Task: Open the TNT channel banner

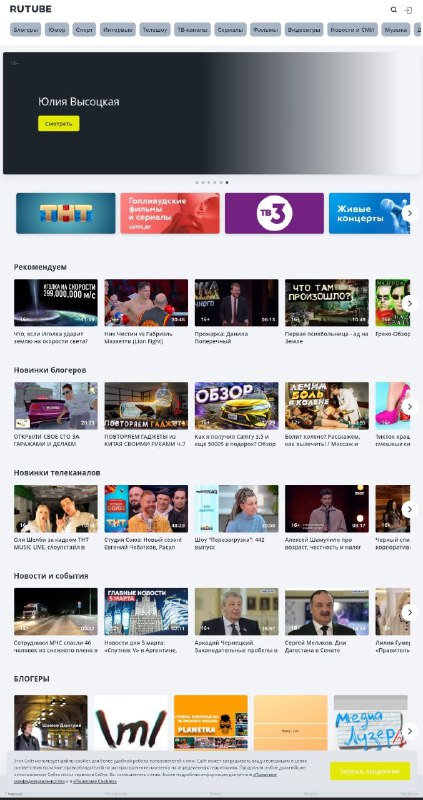Action: 66,213
